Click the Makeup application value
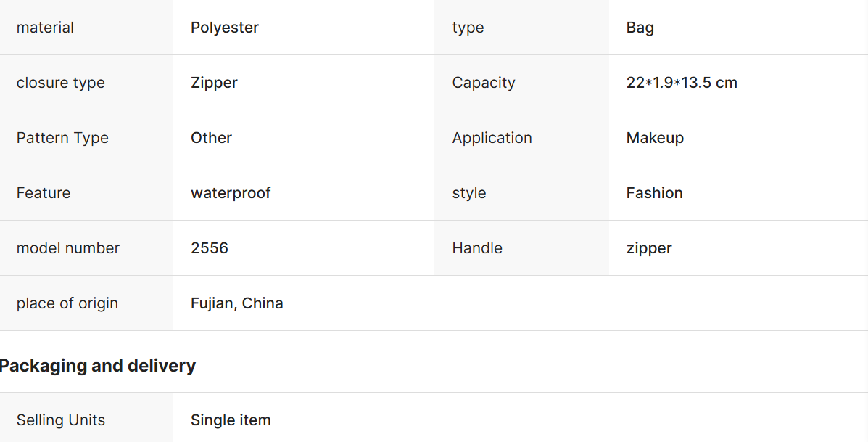 (x=655, y=138)
